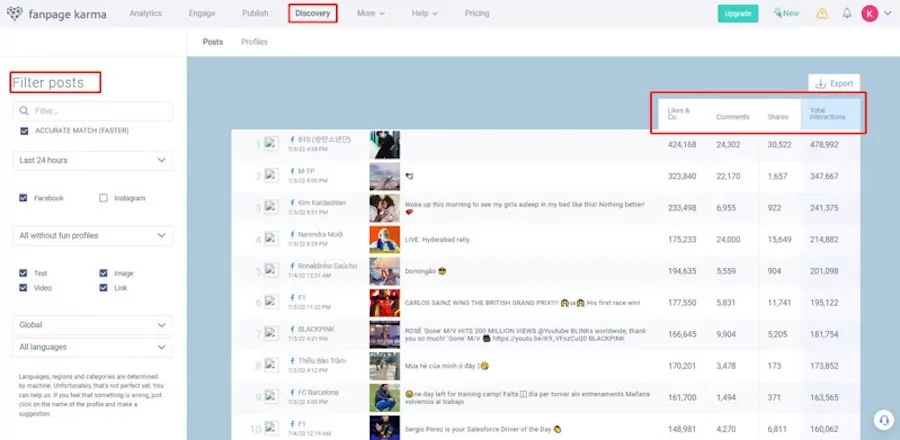Toggle the Accurate Match (Faster) checkbox
The height and width of the screenshot is (440, 900).
(24, 131)
